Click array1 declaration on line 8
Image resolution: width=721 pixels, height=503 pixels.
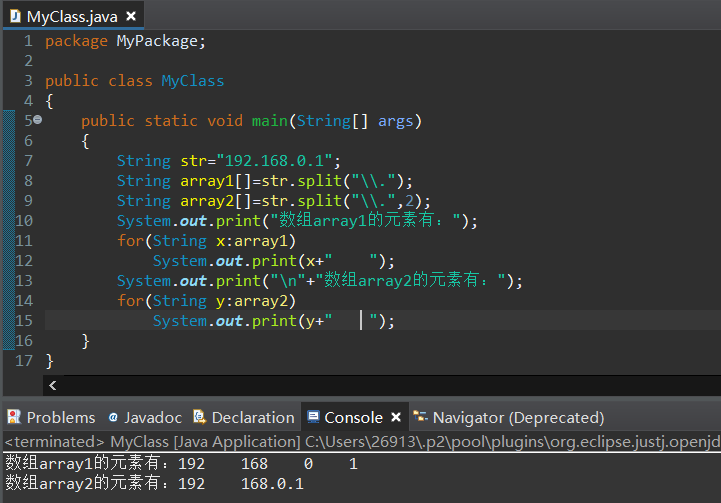tap(207, 181)
